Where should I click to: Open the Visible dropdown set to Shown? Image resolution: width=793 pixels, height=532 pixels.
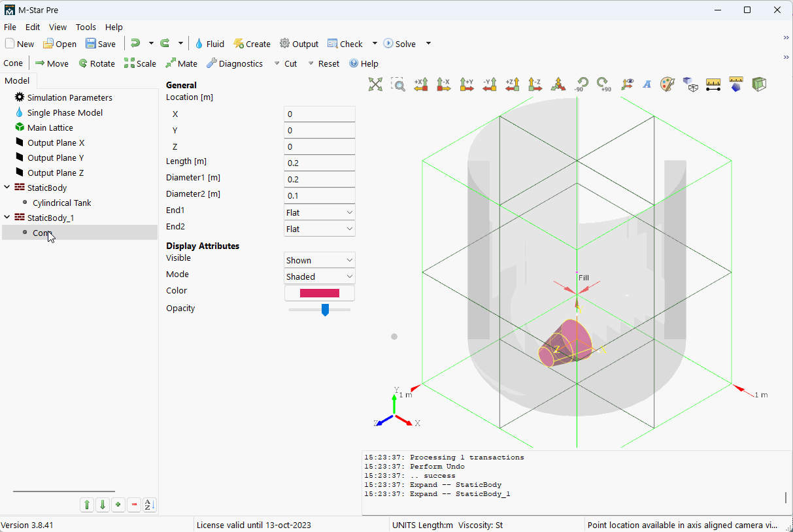[320, 260]
